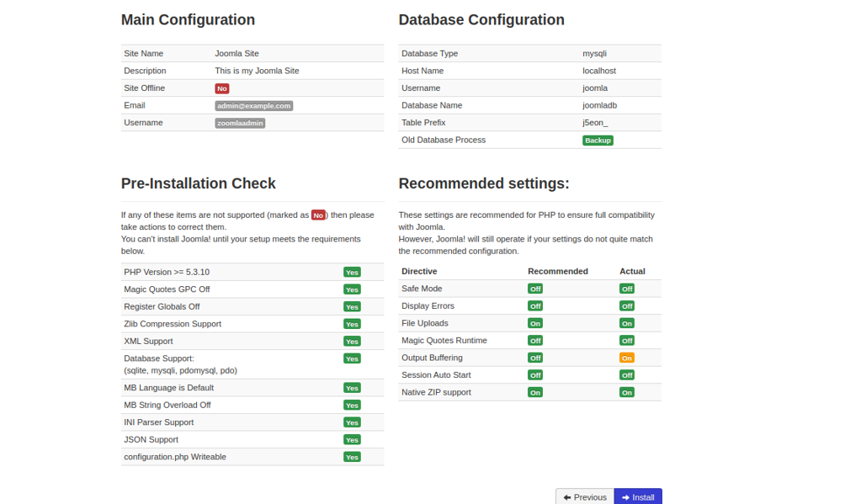Click the Yes badge for Magic Quotes GPC Off

pyautogui.click(x=352, y=289)
